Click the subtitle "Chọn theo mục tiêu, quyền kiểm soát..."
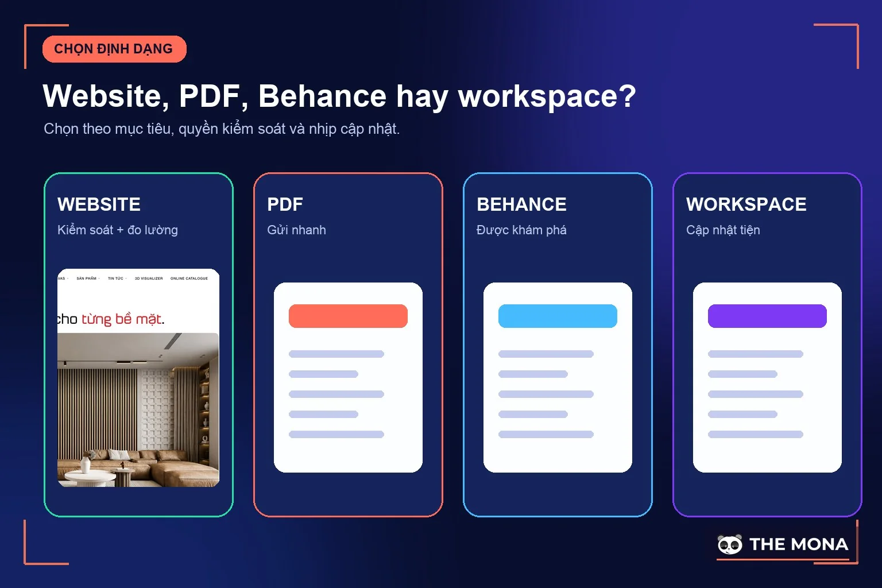The width and height of the screenshot is (882, 588). coord(222,129)
